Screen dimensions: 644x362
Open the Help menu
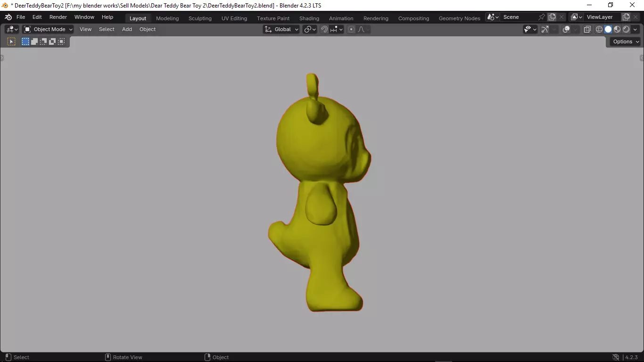[107, 17]
